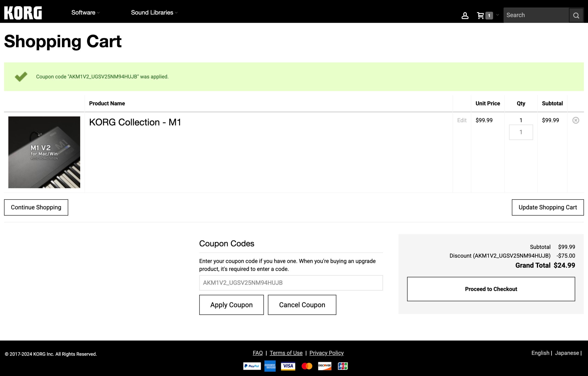Viewport: 588px width, 376px height.
Task: Edit the KORG Collection - M1 item
Action: [x=462, y=120]
